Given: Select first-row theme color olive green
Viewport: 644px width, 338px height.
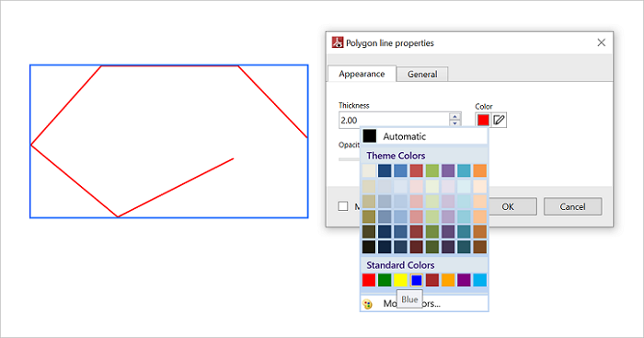Looking at the screenshot, I should click(x=432, y=170).
